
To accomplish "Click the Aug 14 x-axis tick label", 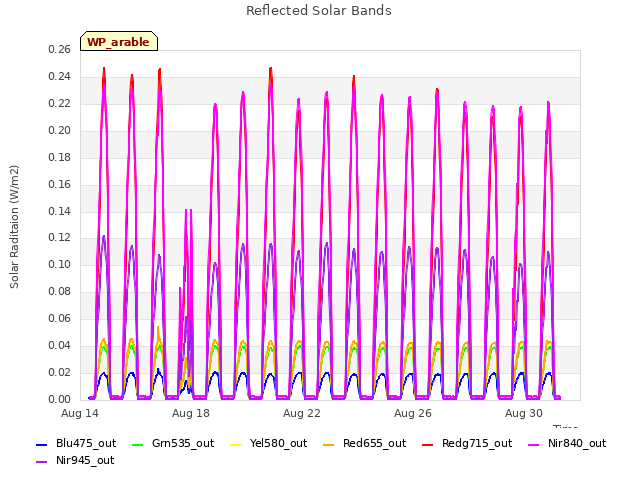I will pos(80,413).
